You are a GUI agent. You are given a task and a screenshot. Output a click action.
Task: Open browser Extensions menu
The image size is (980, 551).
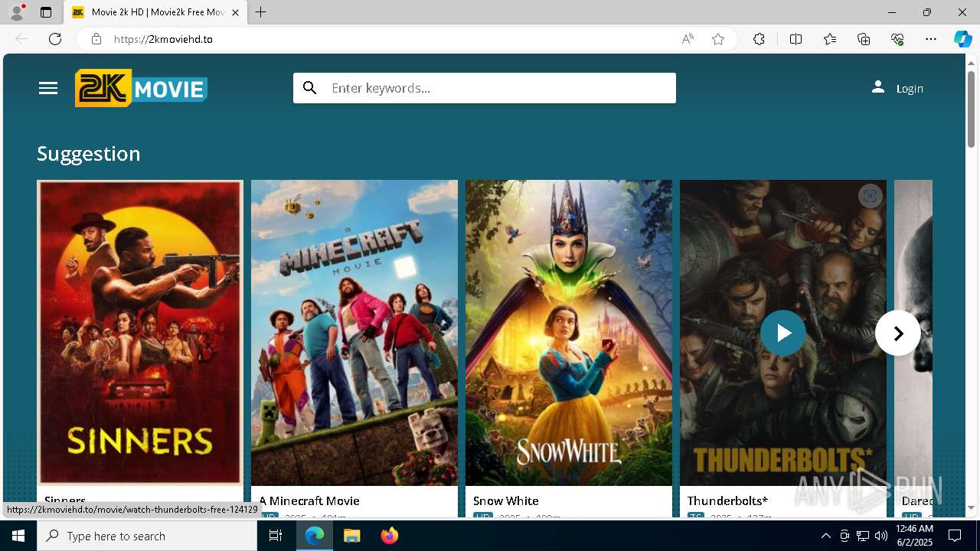click(759, 39)
